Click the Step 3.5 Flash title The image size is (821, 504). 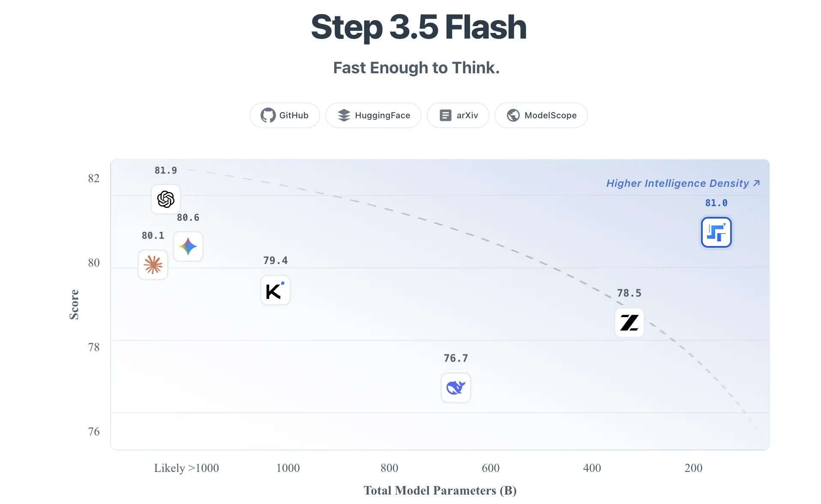[418, 27]
